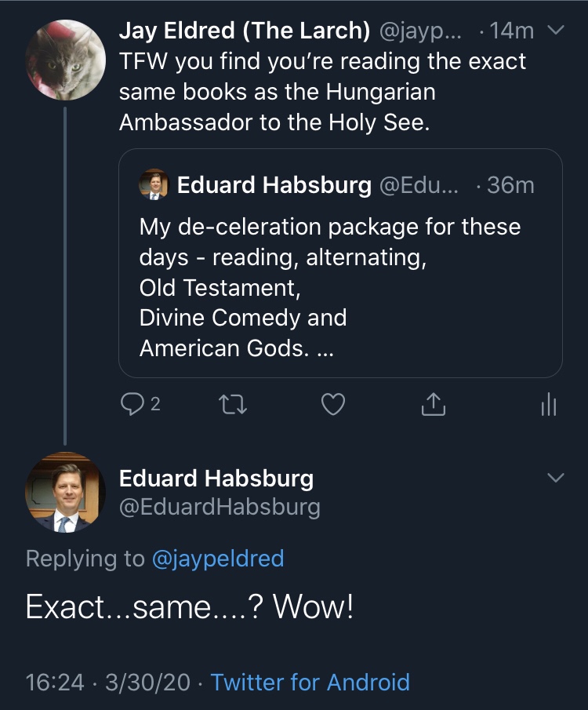Open Eduard Habsburg's large profile photo
This screenshot has width=588, height=710.
point(66,493)
